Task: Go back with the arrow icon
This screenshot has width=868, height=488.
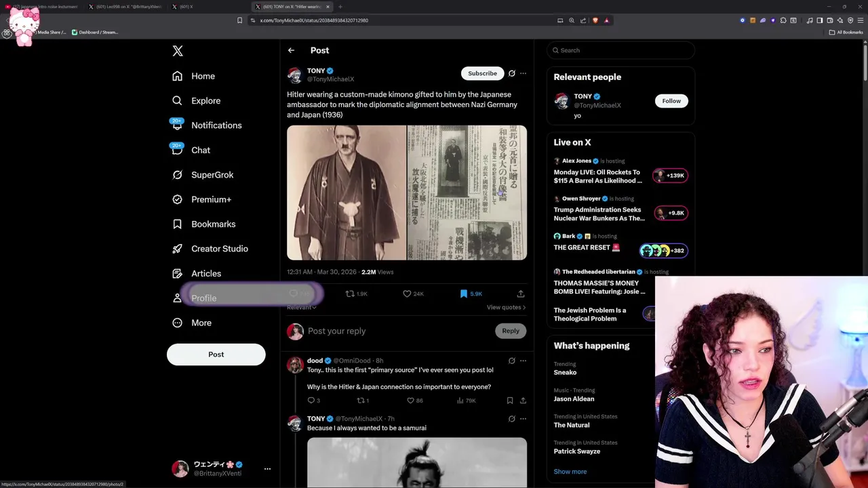Action: (x=291, y=50)
